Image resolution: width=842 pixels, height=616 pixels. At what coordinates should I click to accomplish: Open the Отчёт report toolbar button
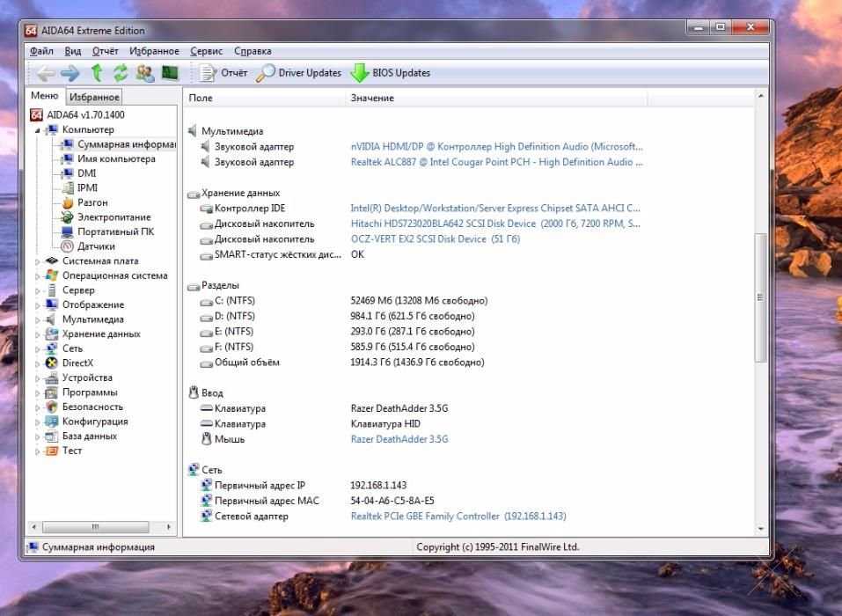tap(223, 73)
